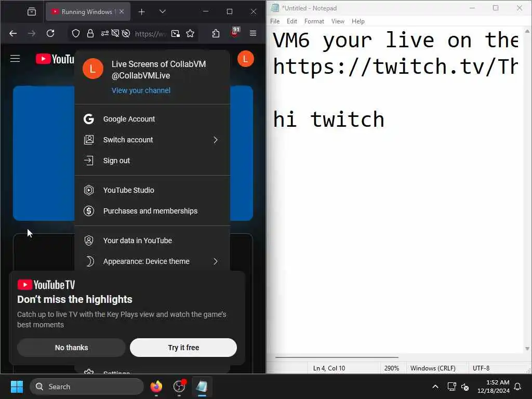The height and width of the screenshot is (399, 532).
Task: Click Notepad horizontal scrollbar
Action: tap(337, 357)
